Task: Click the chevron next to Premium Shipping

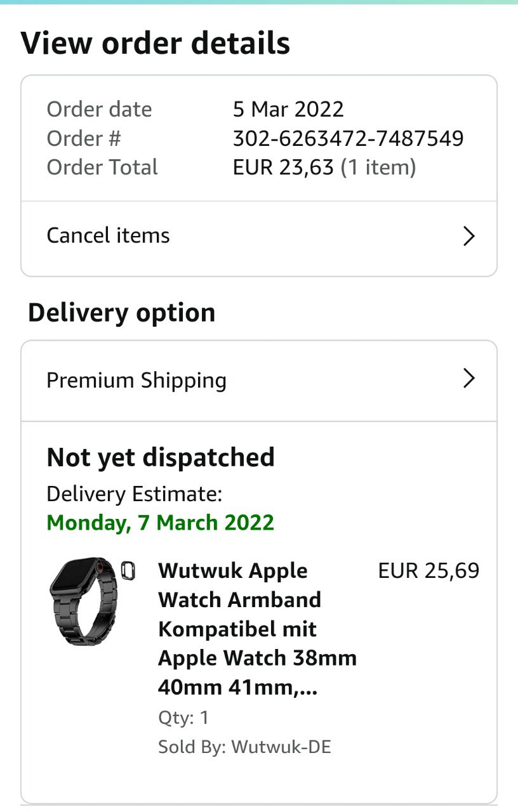Action: pyautogui.click(x=468, y=379)
